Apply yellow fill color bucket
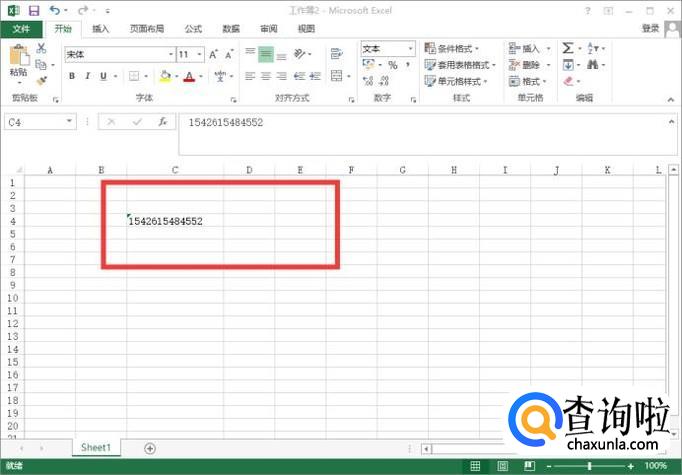This screenshot has height=475, width=682. (165, 76)
